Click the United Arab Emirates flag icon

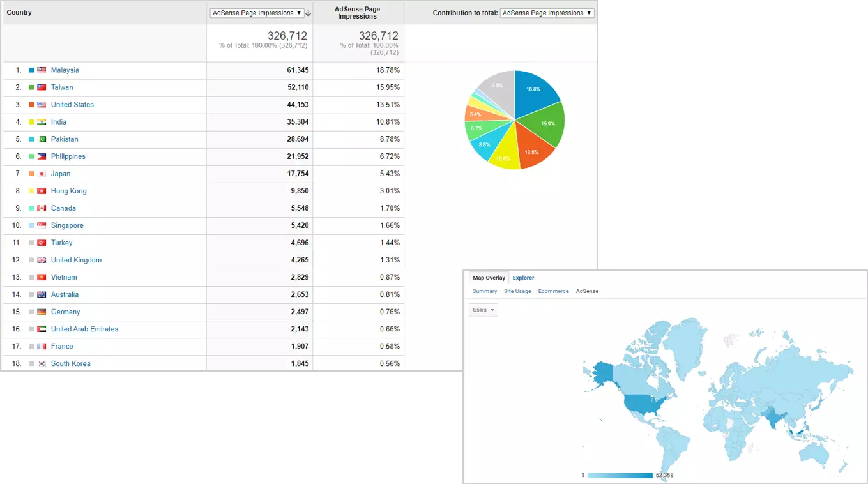[42, 329]
